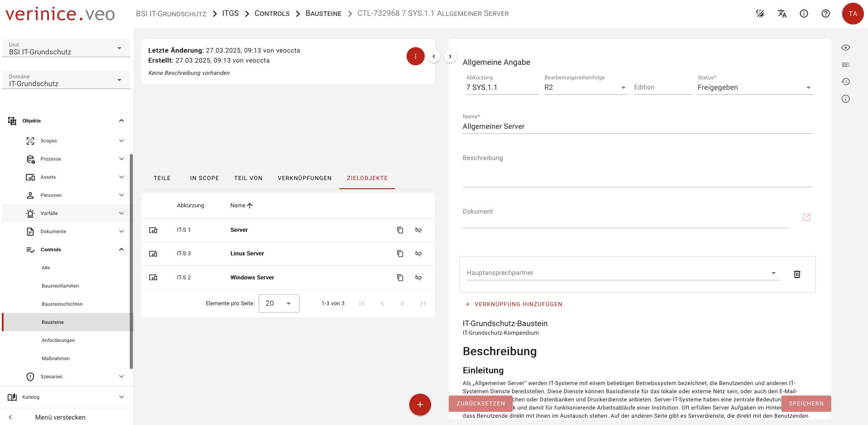This screenshot has height=425, width=868.
Task: Click SPEICHERN to save changes
Action: [x=806, y=404]
